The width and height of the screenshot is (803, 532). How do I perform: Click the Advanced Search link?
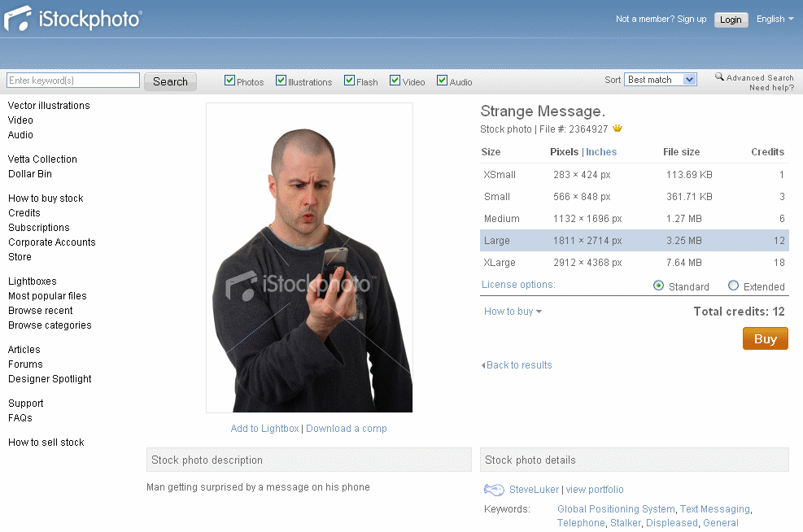click(x=760, y=78)
